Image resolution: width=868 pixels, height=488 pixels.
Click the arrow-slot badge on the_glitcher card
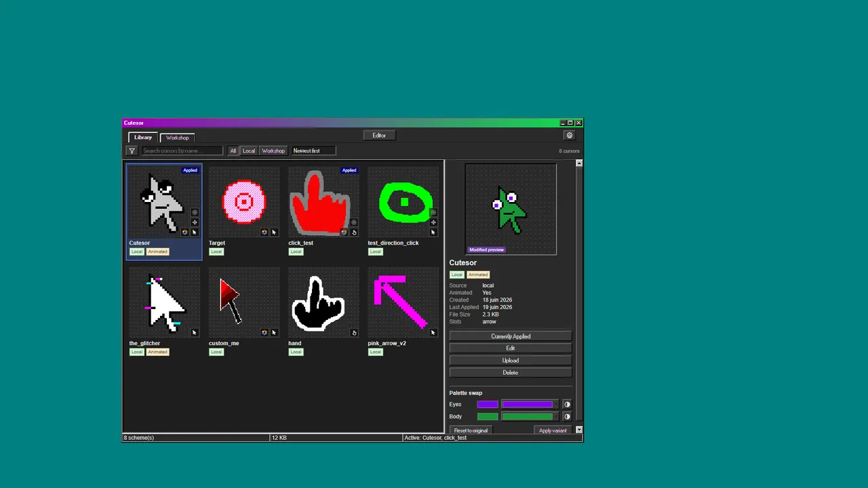click(x=195, y=333)
